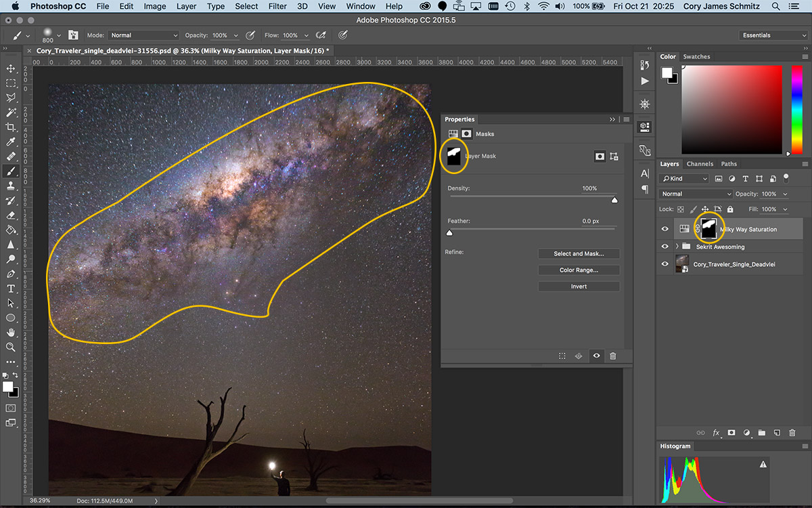Select the Brush tool in the toolbar

[11, 171]
